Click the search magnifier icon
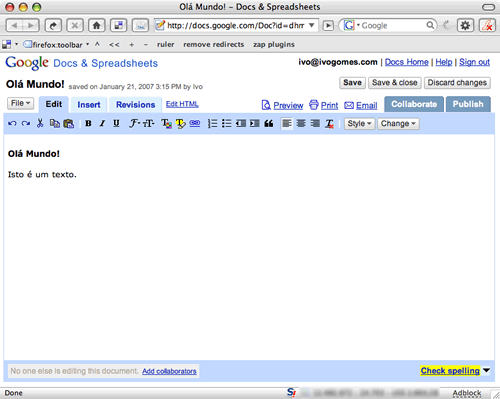Image resolution: width=500 pixels, height=399 pixels. pyautogui.click(x=430, y=25)
